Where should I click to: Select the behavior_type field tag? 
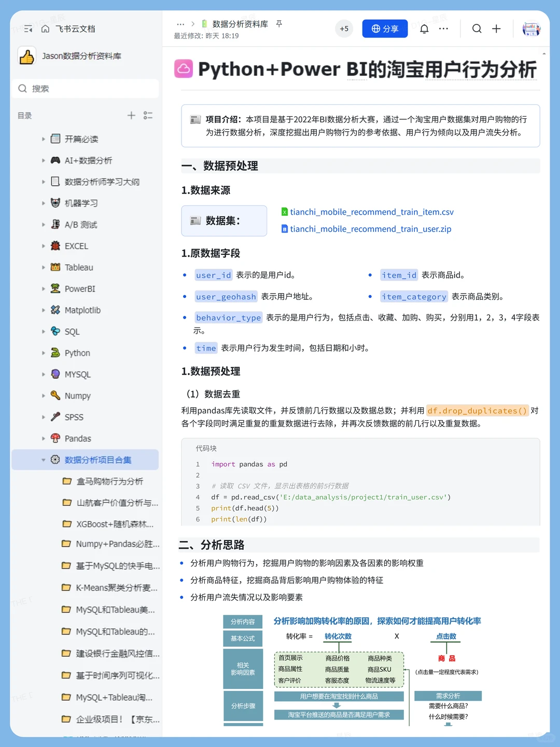pyautogui.click(x=229, y=317)
